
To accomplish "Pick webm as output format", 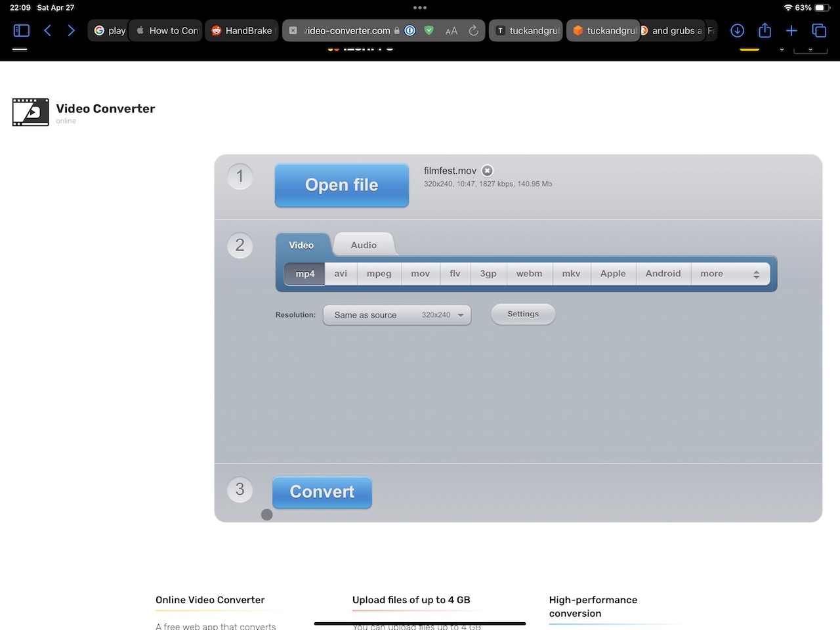I will tap(529, 274).
